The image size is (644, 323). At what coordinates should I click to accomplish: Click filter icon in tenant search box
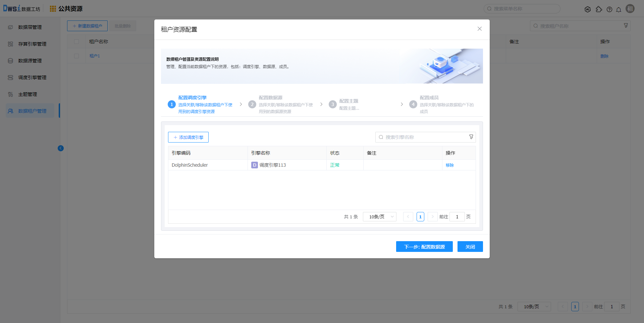click(626, 25)
